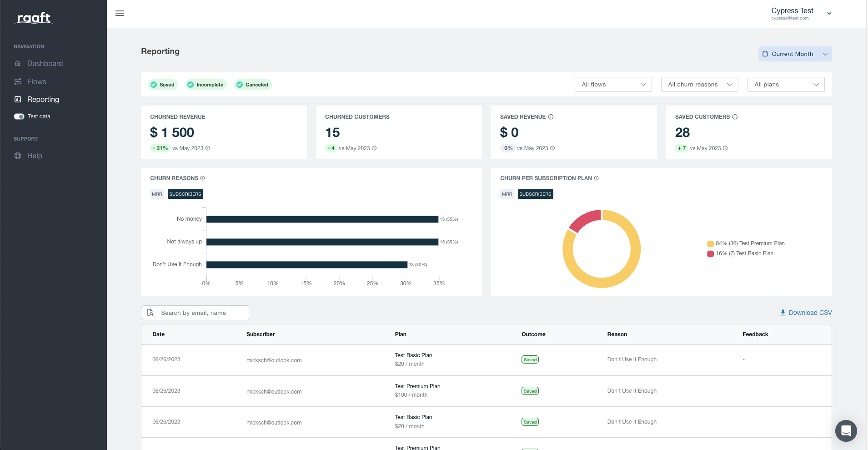Click the Reporting sidebar icon

[18, 99]
